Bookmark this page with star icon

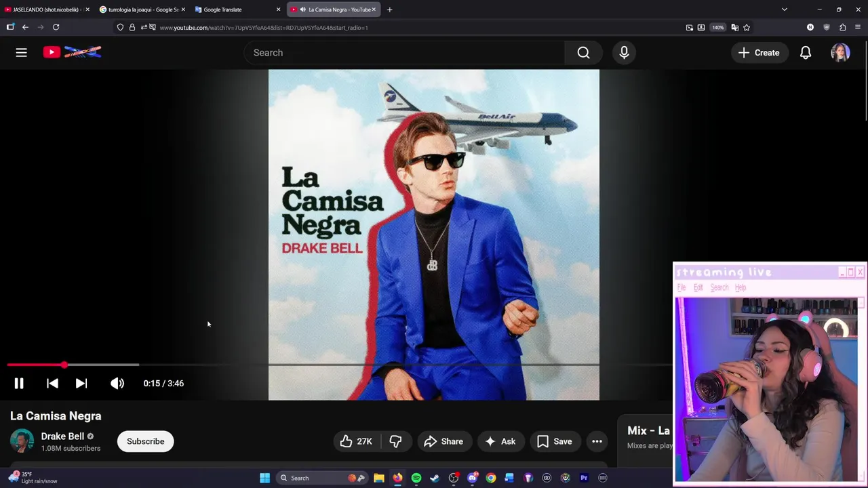747,27
